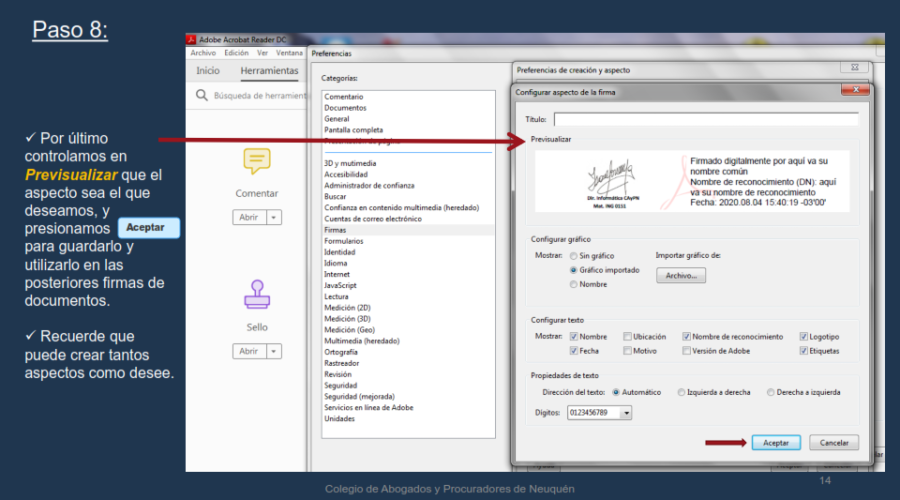This screenshot has height=500, width=900.
Task: Select the Internet category
Action: (337, 274)
